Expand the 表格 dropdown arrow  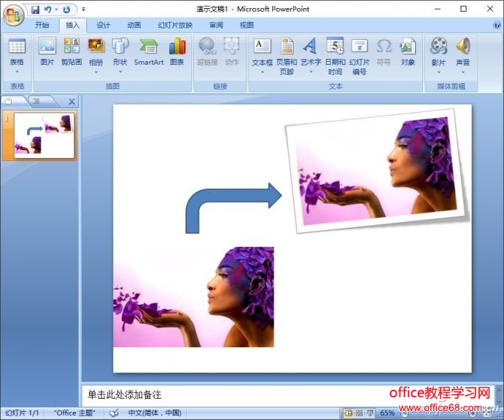point(17,71)
